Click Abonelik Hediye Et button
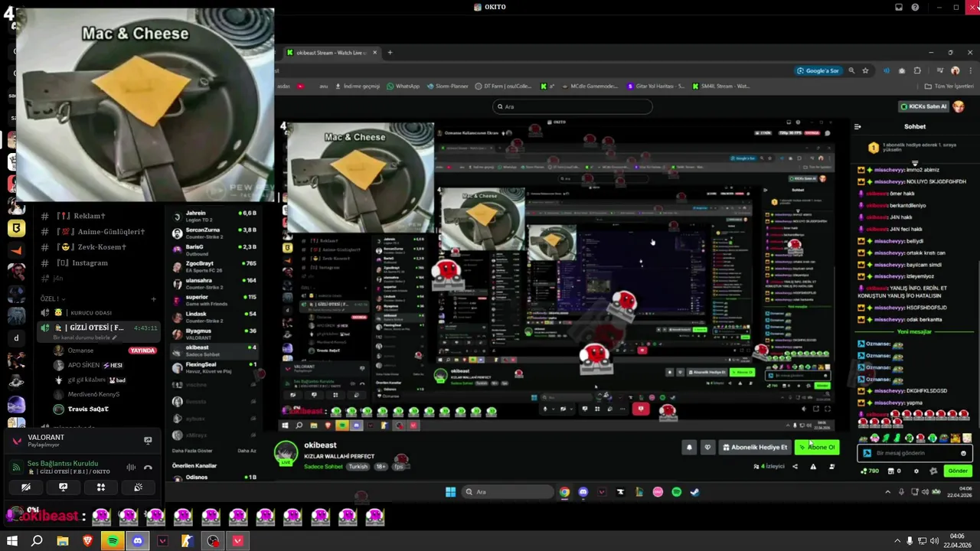 [754, 447]
